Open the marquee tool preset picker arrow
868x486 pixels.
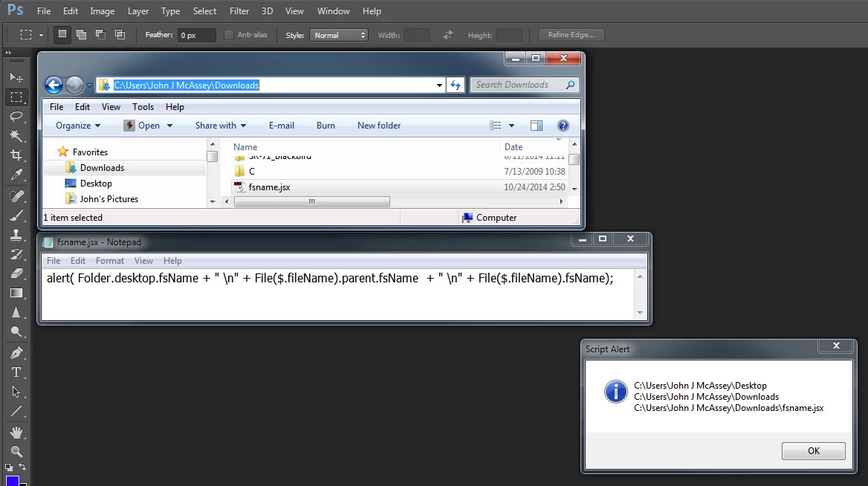pyautogui.click(x=41, y=35)
